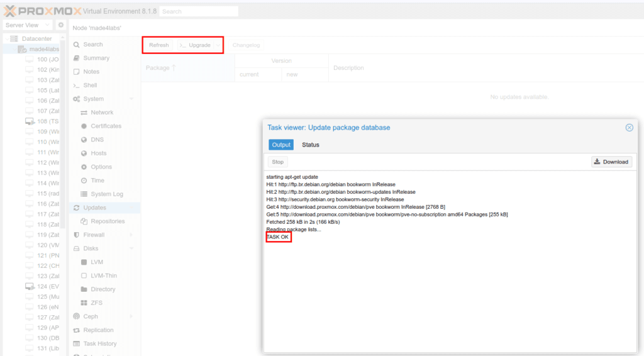Click the Replication icon item
The height and width of the screenshot is (356, 644).
point(76,330)
